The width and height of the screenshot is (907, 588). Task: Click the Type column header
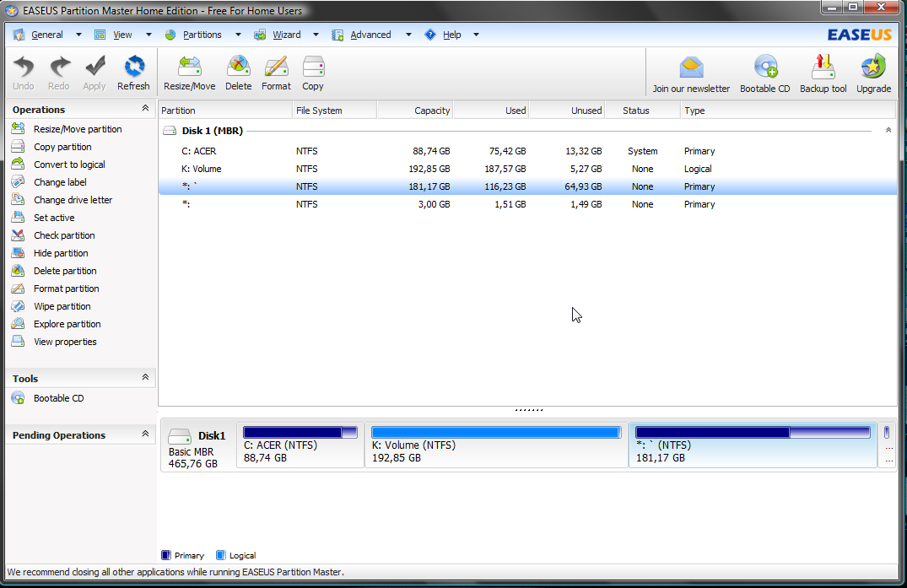788,111
